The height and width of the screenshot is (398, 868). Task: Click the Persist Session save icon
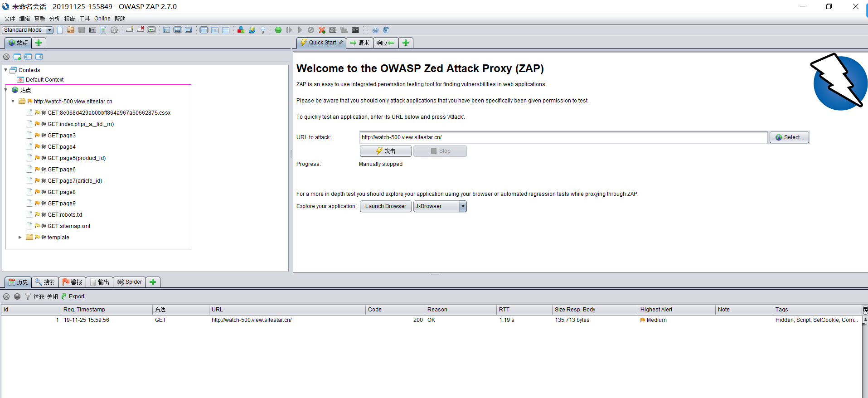pyautogui.click(x=82, y=30)
